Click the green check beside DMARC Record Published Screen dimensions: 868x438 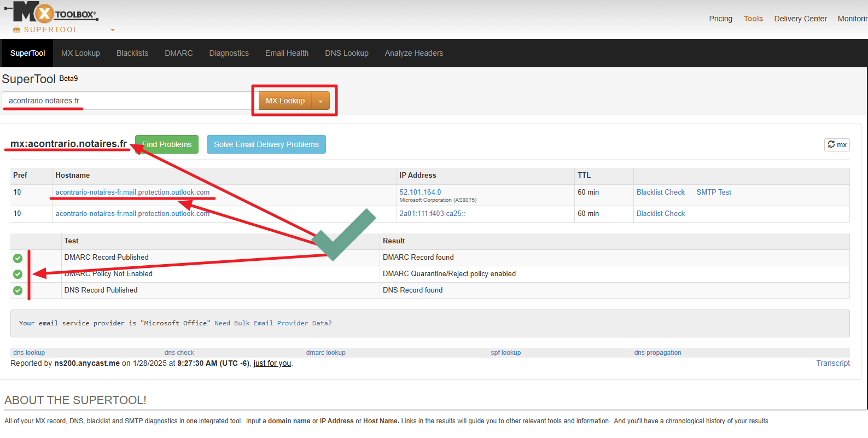(x=18, y=258)
